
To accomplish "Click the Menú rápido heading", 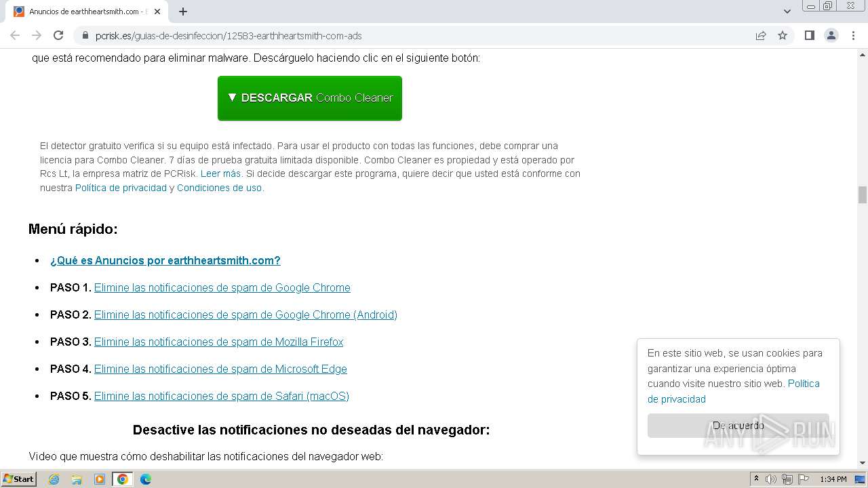I will (x=73, y=229).
